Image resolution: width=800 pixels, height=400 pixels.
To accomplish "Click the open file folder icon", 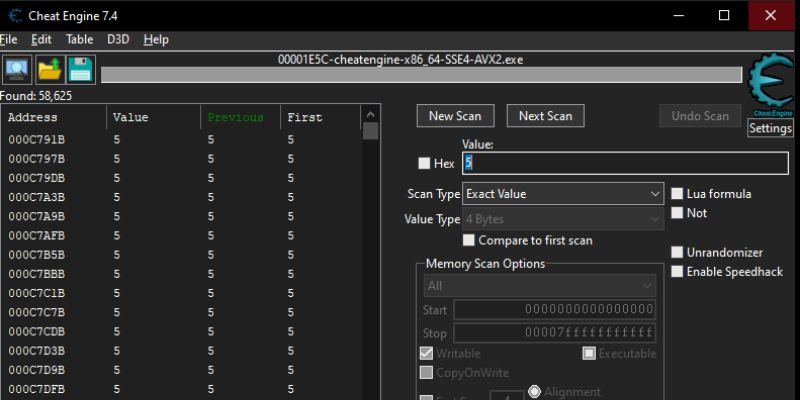I will coord(49,70).
